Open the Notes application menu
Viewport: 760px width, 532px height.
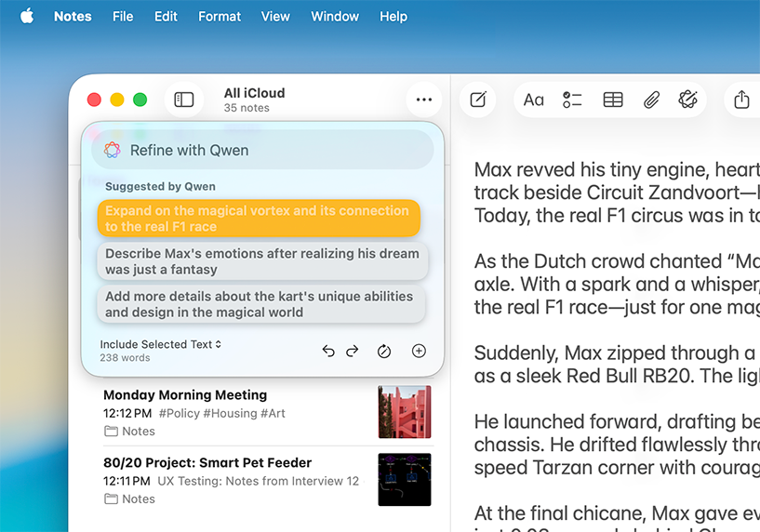click(x=73, y=17)
